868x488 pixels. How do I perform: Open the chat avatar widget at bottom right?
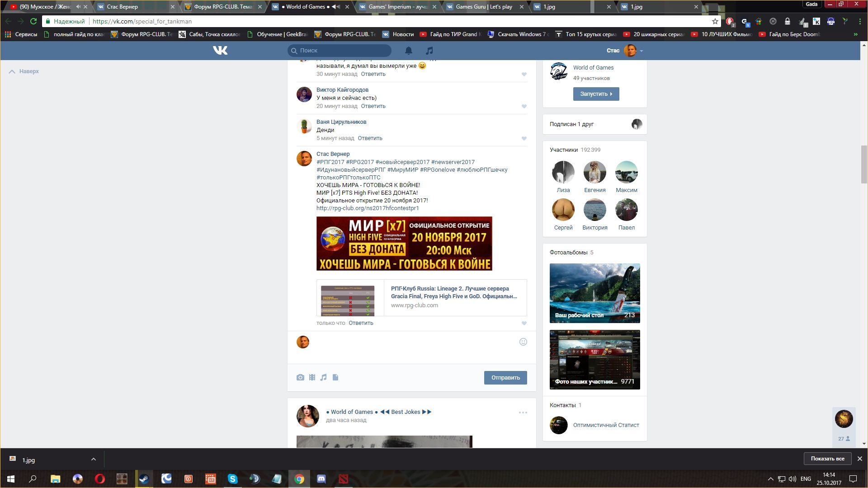(x=844, y=419)
